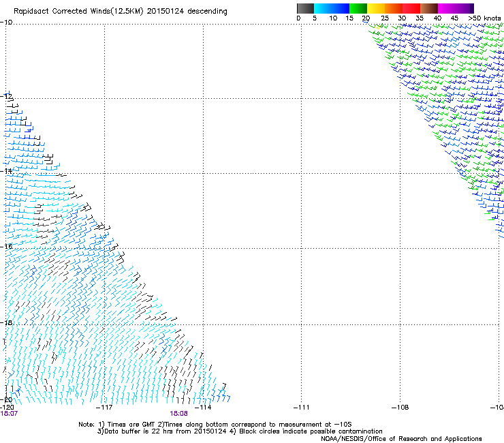Click the legend '45' knots tick label

[454, 18]
